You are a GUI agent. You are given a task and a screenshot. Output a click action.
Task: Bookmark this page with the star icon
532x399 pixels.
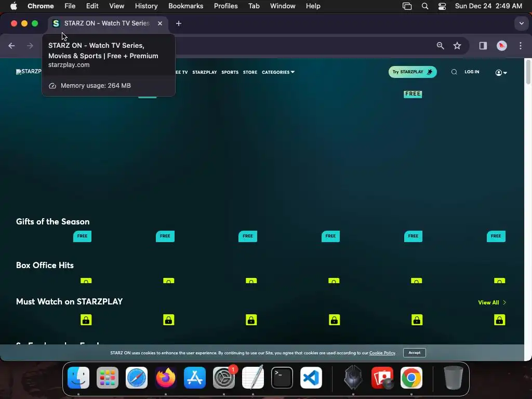[457, 46]
